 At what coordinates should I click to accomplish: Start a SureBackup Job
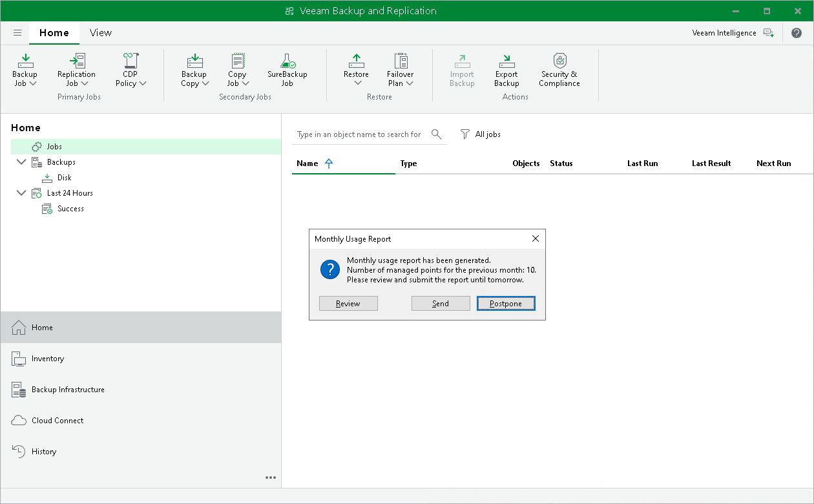pos(286,68)
